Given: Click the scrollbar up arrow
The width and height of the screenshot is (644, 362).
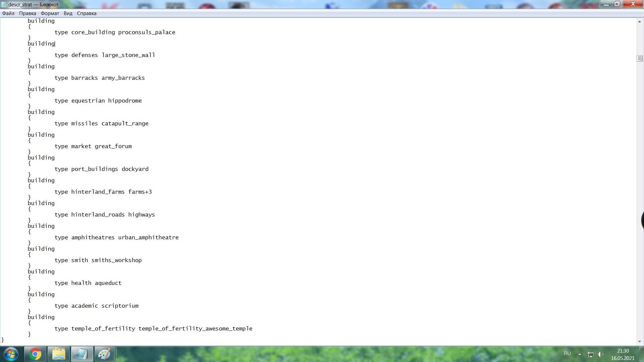Looking at the screenshot, I should click(x=640, y=21).
